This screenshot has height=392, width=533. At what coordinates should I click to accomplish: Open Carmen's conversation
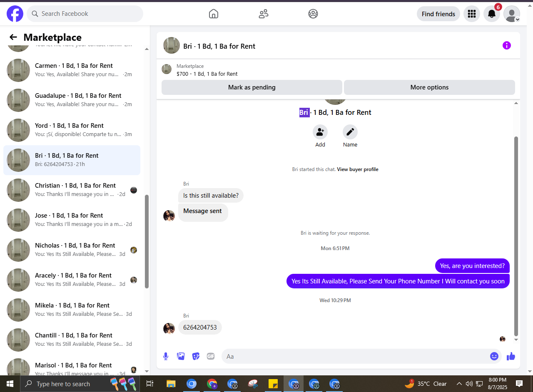(72, 70)
